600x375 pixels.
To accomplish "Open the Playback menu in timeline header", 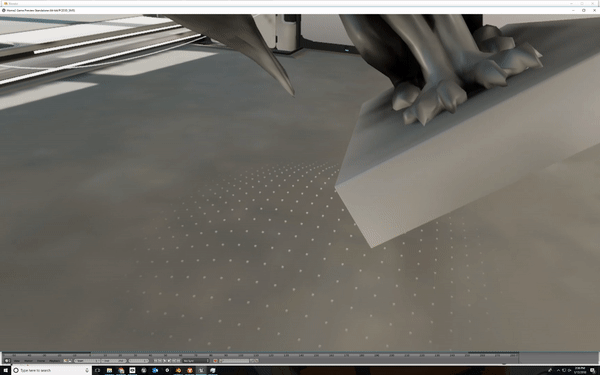I will [x=54, y=361].
